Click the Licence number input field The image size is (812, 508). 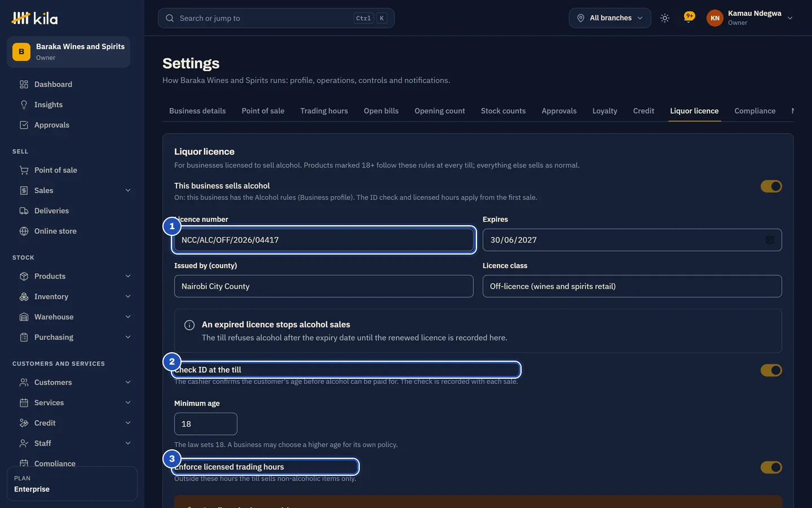[x=324, y=240]
